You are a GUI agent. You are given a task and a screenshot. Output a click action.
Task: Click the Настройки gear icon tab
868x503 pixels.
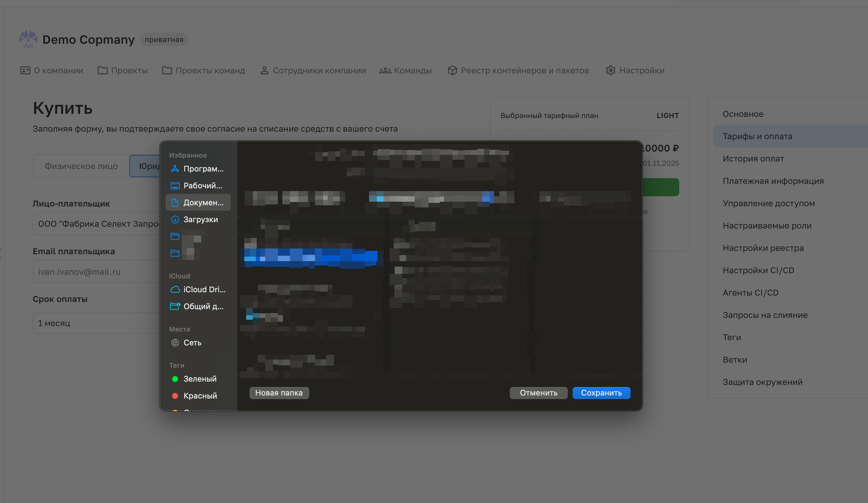pyautogui.click(x=635, y=71)
